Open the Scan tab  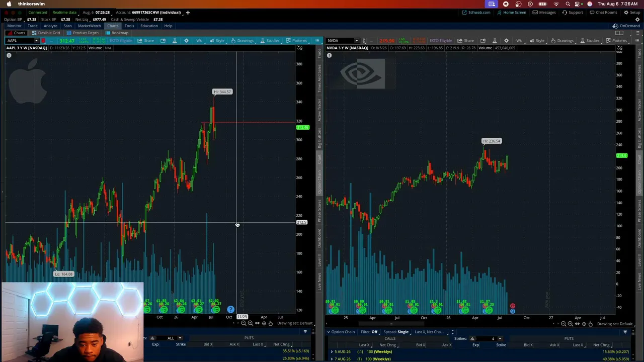[x=67, y=26]
